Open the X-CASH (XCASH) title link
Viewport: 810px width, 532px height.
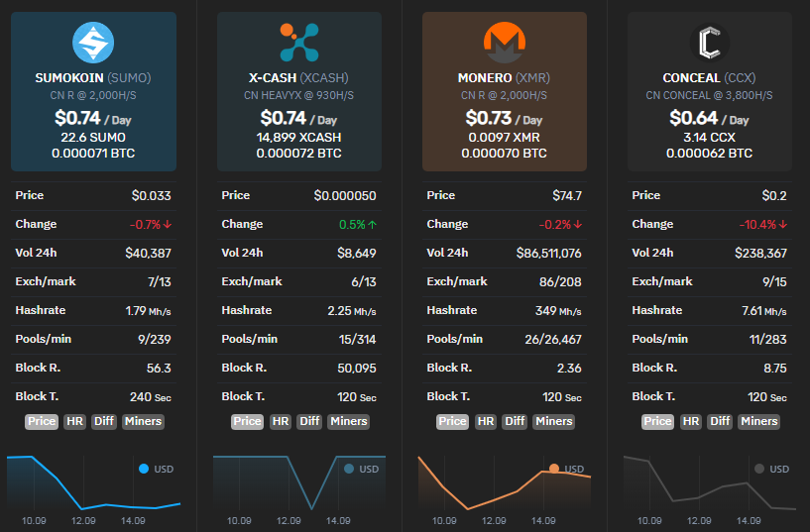click(298, 78)
